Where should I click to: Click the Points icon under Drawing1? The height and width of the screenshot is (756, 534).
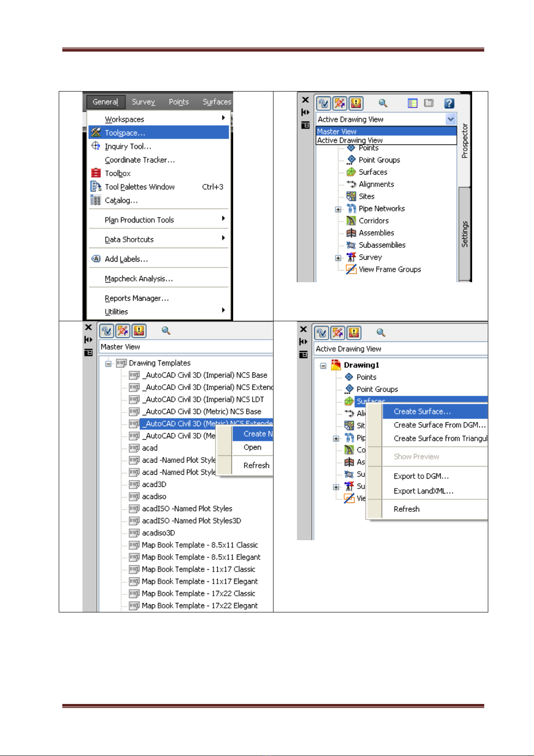(x=349, y=377)
